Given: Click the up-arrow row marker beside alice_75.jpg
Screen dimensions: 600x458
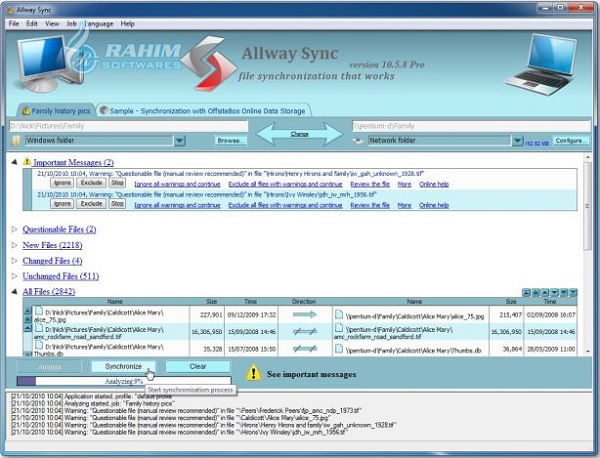Looking at the screenshot, I should [28, 311].
